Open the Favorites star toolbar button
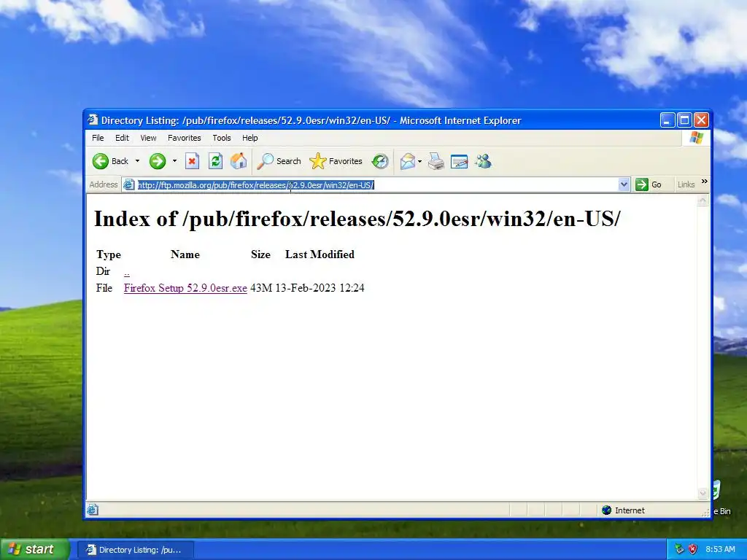 tap(336, 161)
